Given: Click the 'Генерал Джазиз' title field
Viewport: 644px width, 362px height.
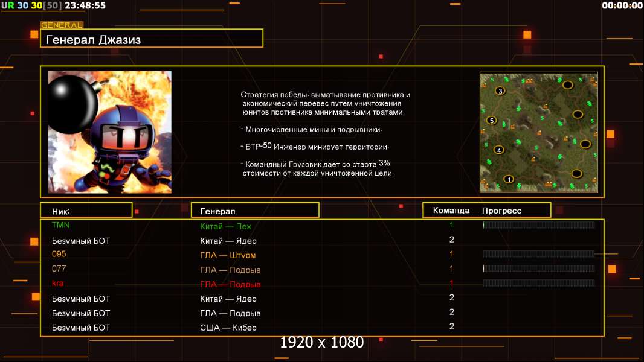Looking at the screenshot, I should (x=152, y=38).
